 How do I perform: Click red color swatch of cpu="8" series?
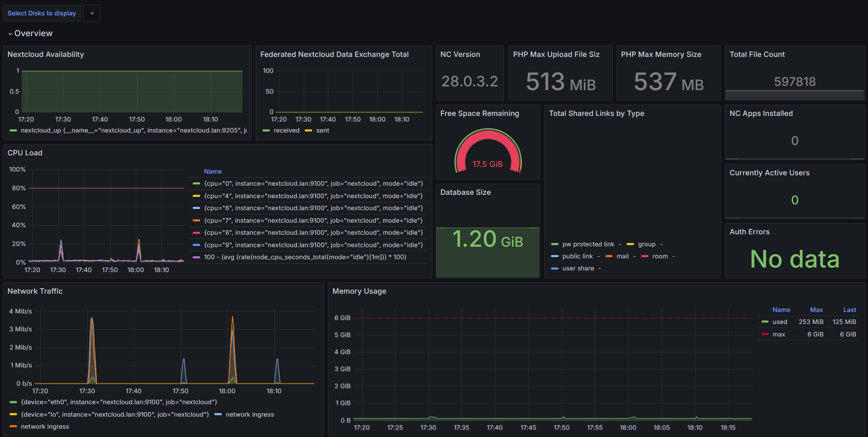[196, 233]
